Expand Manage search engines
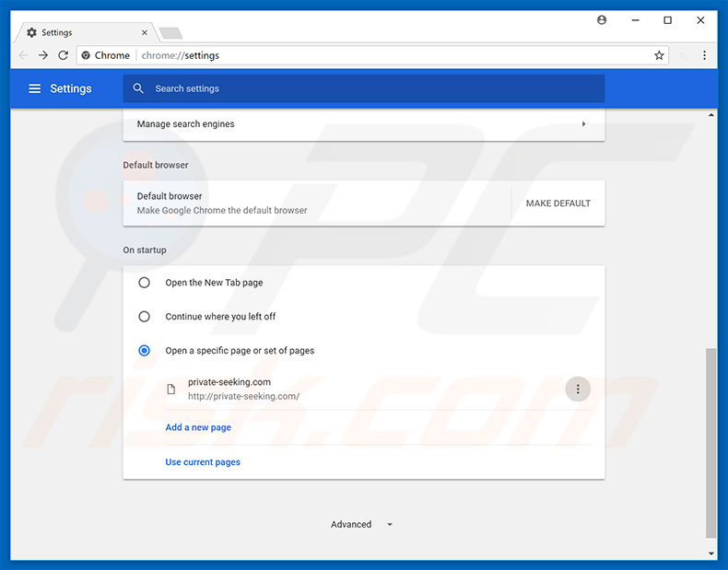 (363, 124)
